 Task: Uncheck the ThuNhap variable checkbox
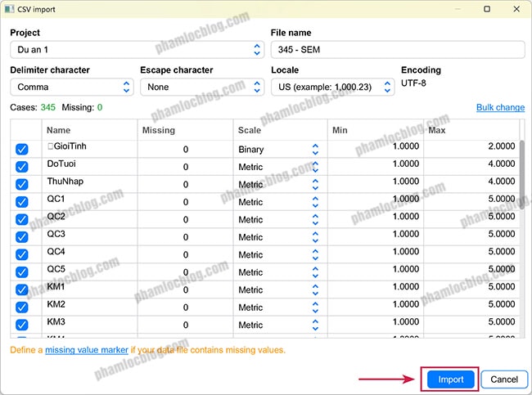[22, 185]
